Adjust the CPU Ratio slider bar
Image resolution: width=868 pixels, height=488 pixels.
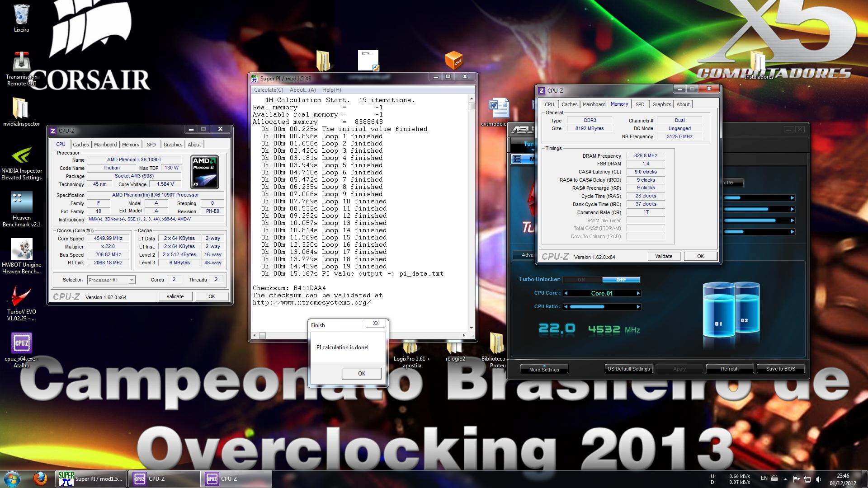pyautogui.click(x=602, y=307)
